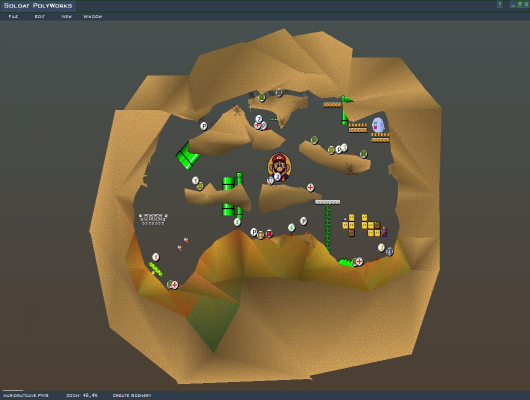The height and width of the screenshot is (400, 530).
Task: Select the skull bones row scenery on the left
Action: pyautogui.click(x=153, y=219)
